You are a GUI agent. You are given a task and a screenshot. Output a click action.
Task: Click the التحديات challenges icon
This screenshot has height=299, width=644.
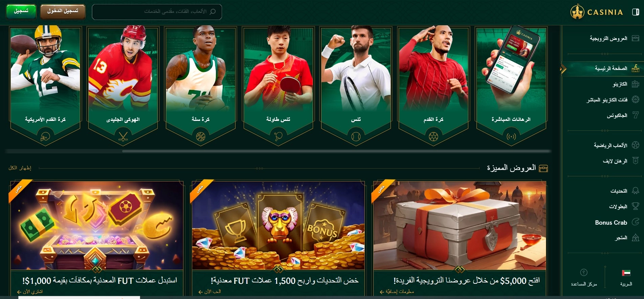pyautogui.click(x=636, y=191)
